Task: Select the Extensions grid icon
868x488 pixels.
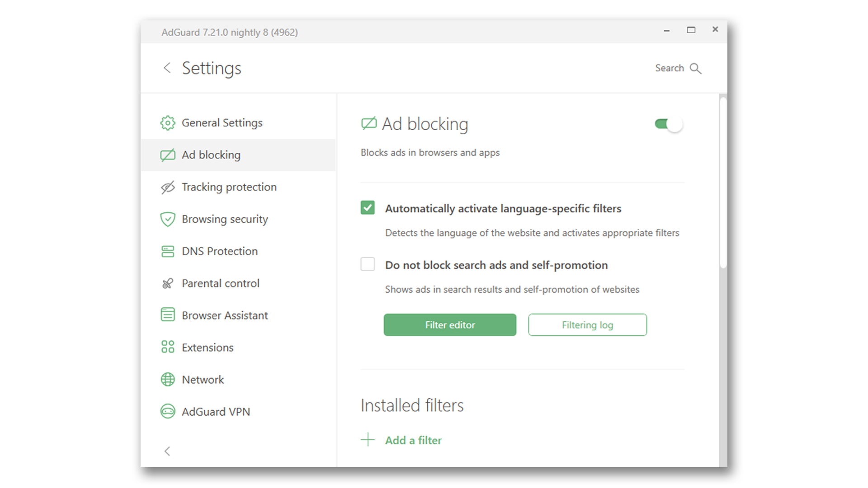Action: (167, 347)
